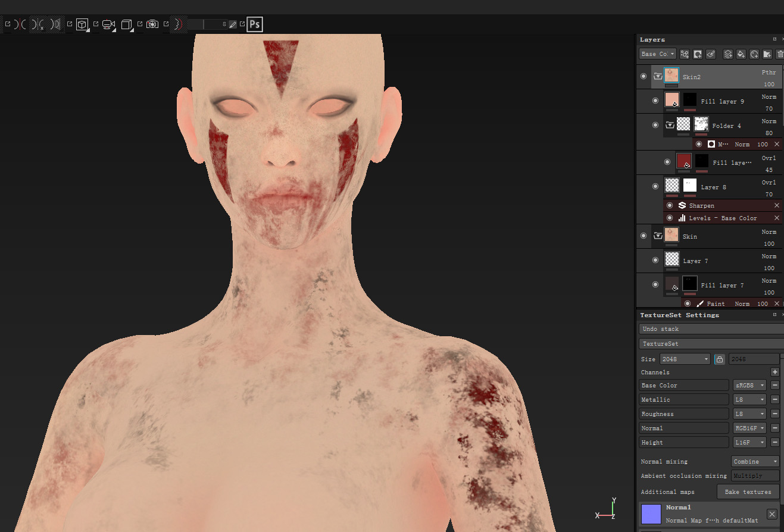Viewport: 784px width, 532px height.
Task: Click the Photoshop export Ps icon
Action: tap(255, 24)
